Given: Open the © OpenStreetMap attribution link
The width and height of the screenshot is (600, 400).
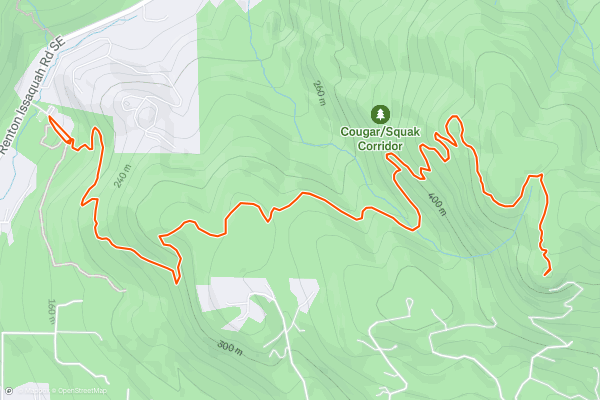Looking at the screenshot, I should tap(79, 391).
